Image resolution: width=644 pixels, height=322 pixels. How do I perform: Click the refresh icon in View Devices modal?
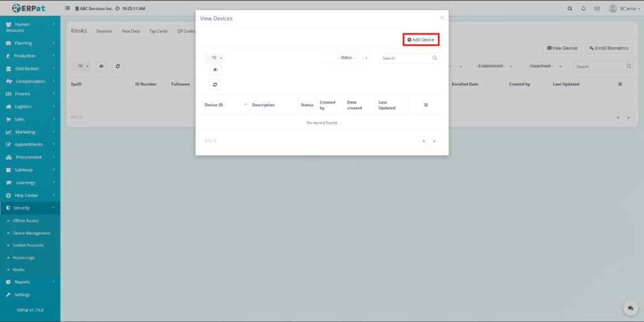(x=215, y=84)
